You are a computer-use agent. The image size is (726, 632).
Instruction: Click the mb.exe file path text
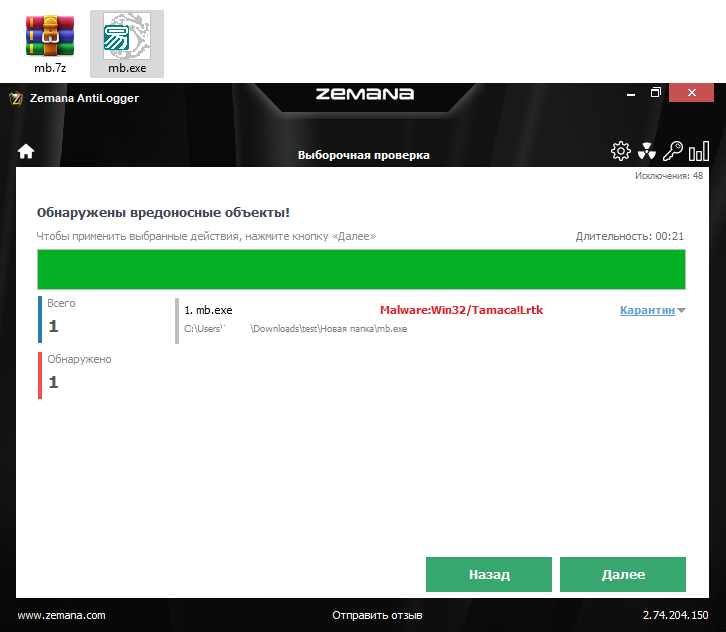point(295,329)
